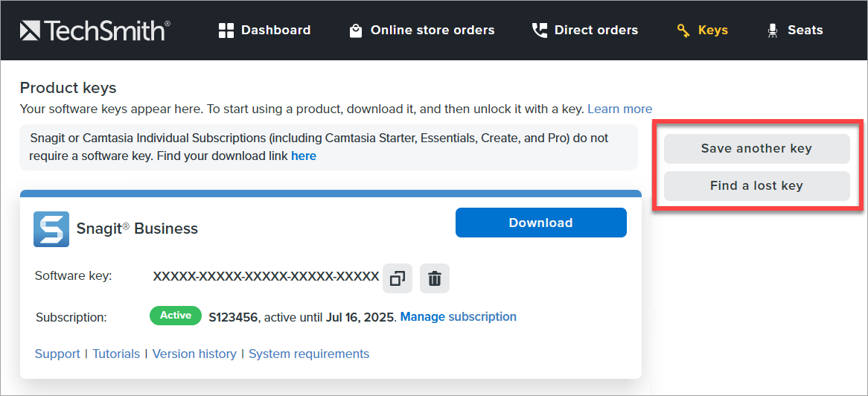The height and width of the screenshot is (396, 868).
Task: Delete the Snagit software key
Action: click(435, 278)
